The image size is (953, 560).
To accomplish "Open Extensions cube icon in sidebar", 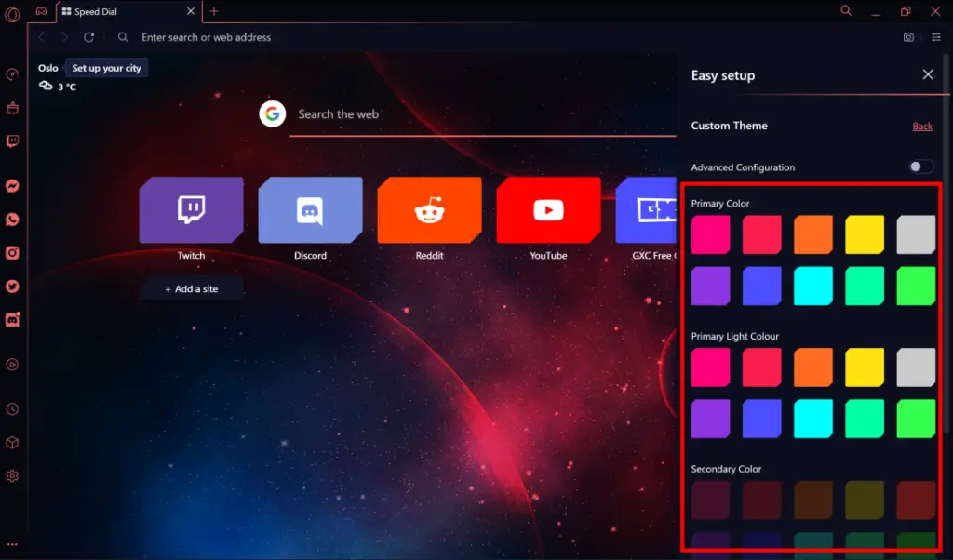I will click(x=12, y=442).
